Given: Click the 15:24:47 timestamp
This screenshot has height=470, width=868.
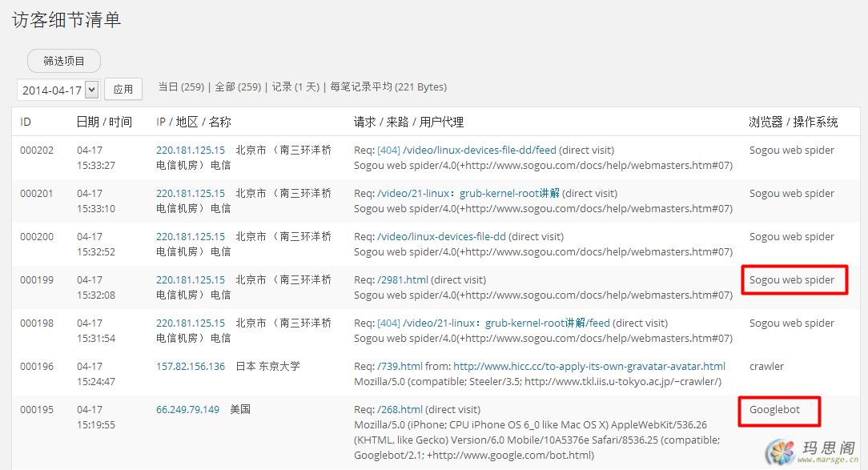Looking at the screenshot, I should coord(96,381).
